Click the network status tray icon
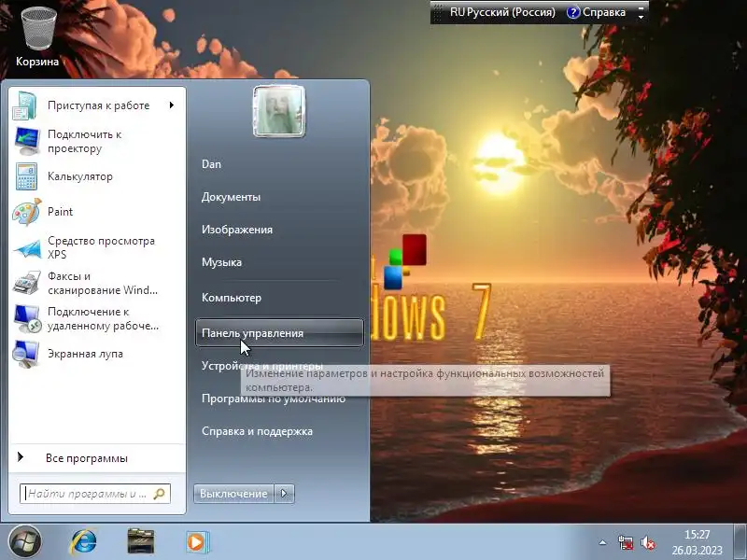Image resolution: width=747 pixels, height=560 pixels. click(626, 542)
